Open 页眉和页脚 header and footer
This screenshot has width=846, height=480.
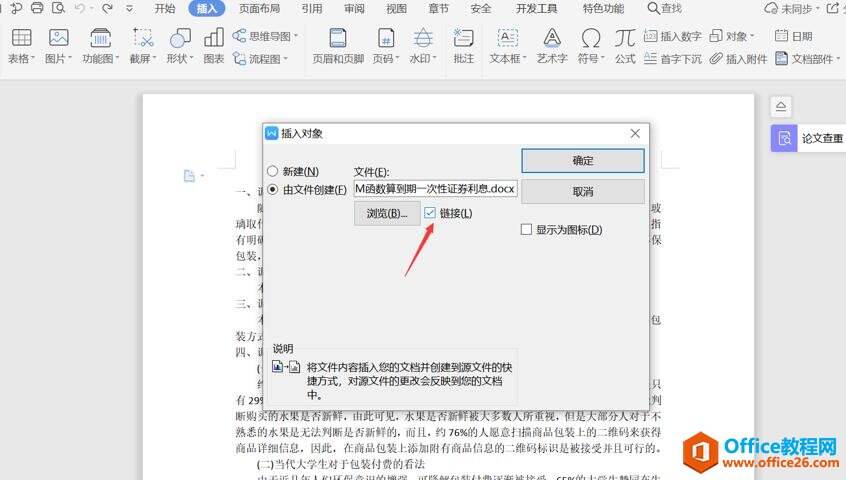[x=338, y=46]
